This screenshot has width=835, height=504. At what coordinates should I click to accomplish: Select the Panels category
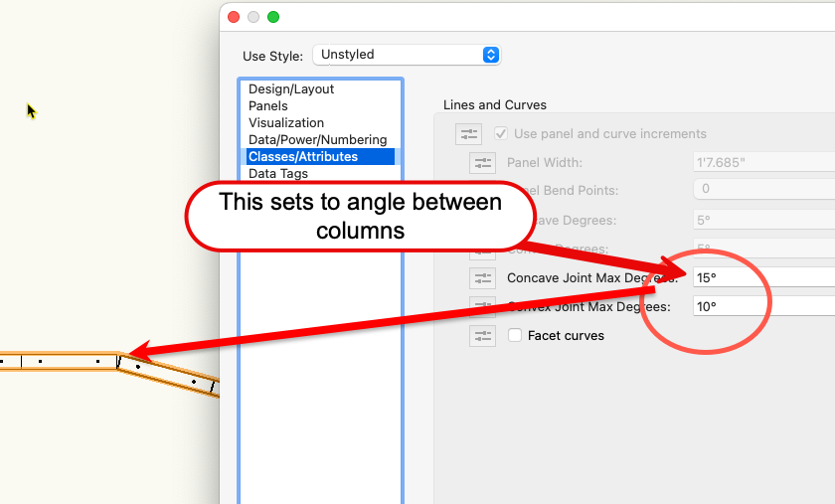point(268,106)
